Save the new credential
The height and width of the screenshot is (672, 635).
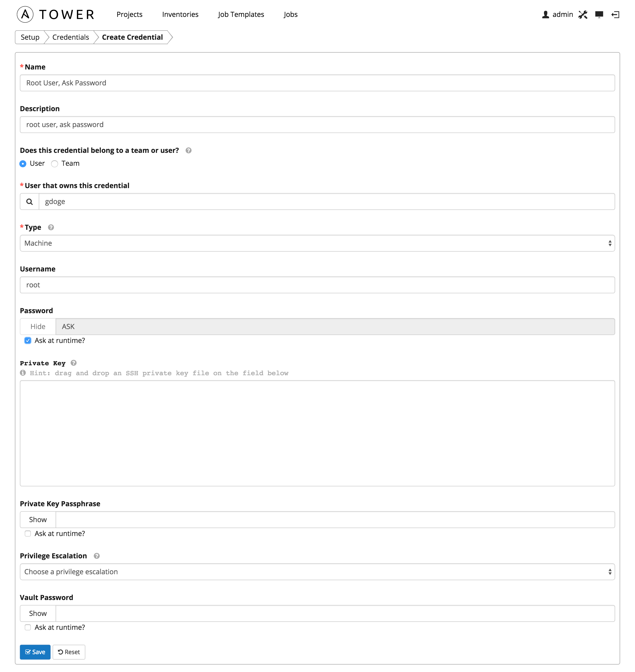tap(35, 652)
